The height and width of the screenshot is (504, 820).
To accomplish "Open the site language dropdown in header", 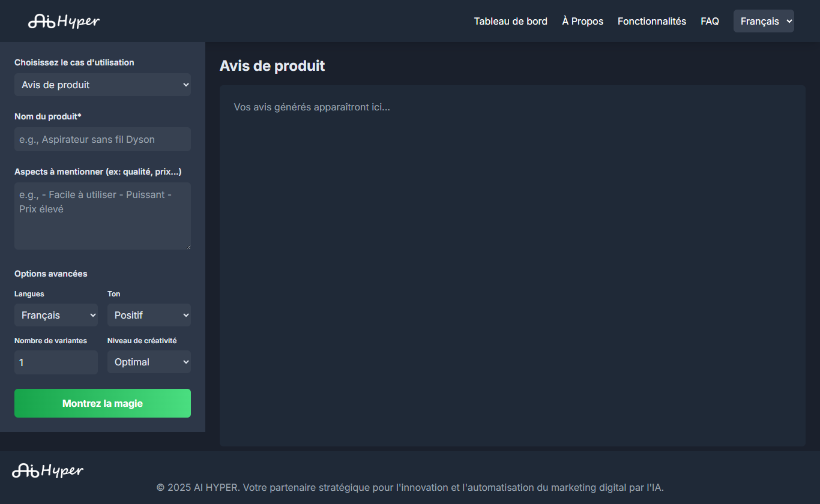I will click(x=764, y=21).
